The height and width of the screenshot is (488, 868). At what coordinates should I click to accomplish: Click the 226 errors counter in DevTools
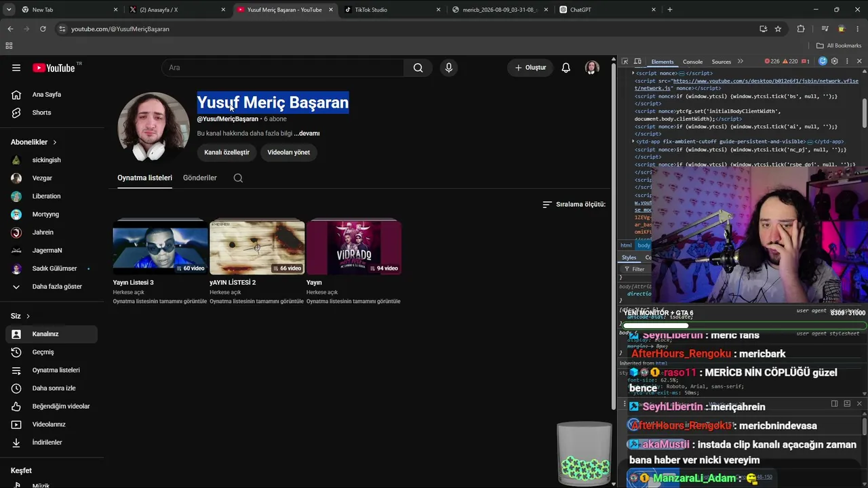tap(772, 62)
